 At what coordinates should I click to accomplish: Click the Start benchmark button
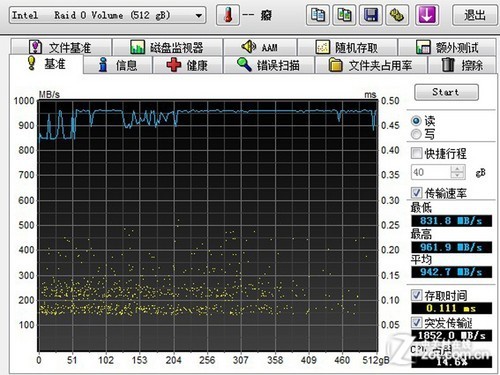coord(446,92)
